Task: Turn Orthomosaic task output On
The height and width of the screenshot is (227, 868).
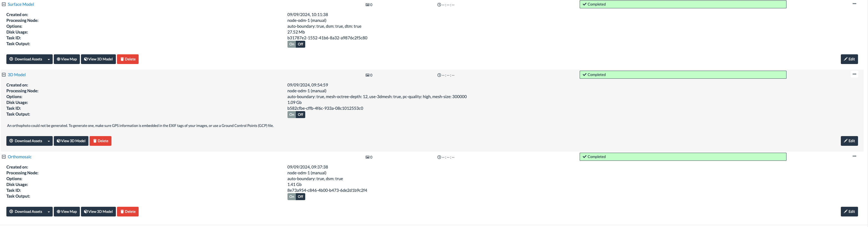Action: 291,197
